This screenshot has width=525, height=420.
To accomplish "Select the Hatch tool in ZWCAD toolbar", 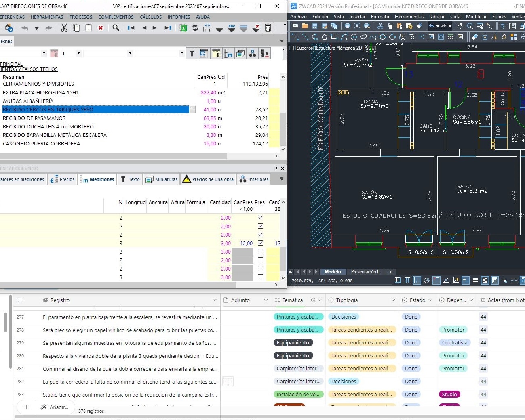I will pyautogui.click(x=431, y=37).
